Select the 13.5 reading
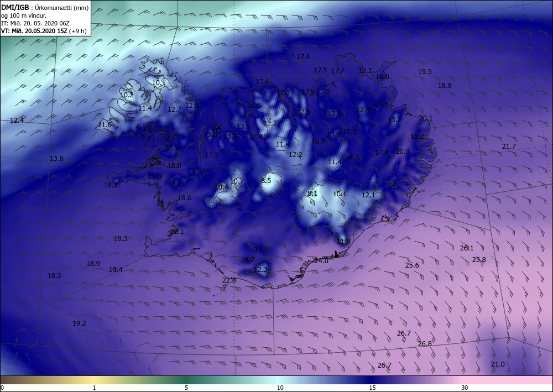This screenshot has width=553, height=392. tap(243, 127)
